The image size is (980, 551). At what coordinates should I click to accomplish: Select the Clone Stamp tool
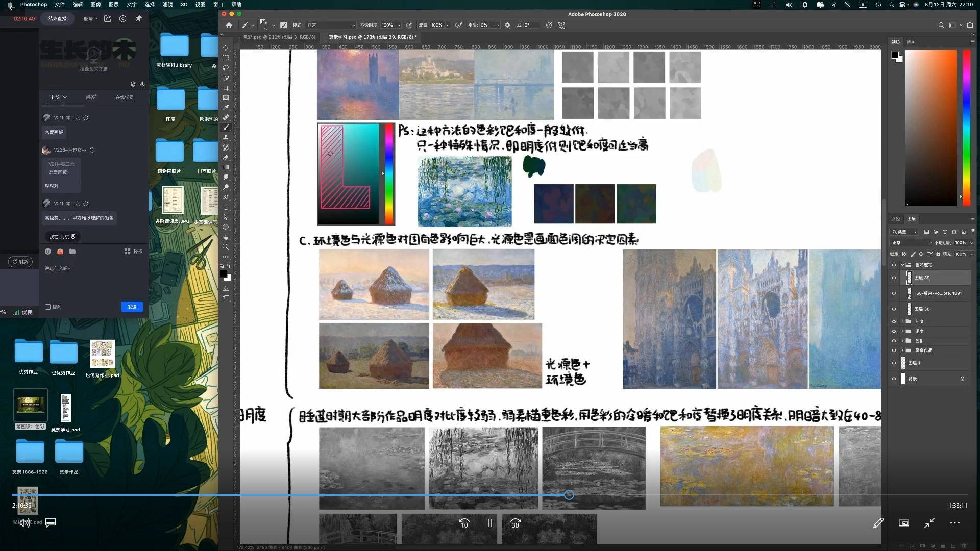[226, 137]
